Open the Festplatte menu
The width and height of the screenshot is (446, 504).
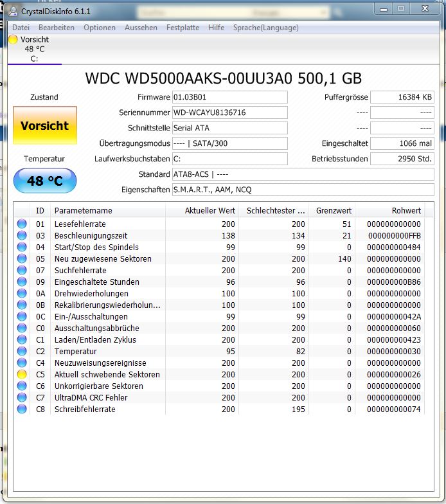pos(183,28)
